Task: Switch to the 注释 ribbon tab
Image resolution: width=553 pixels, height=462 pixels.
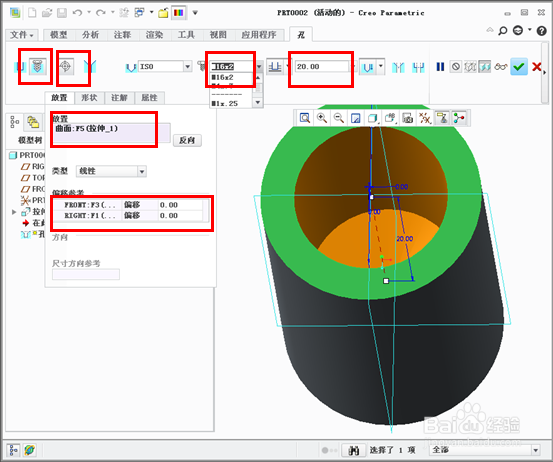Action: click(122, 35)
